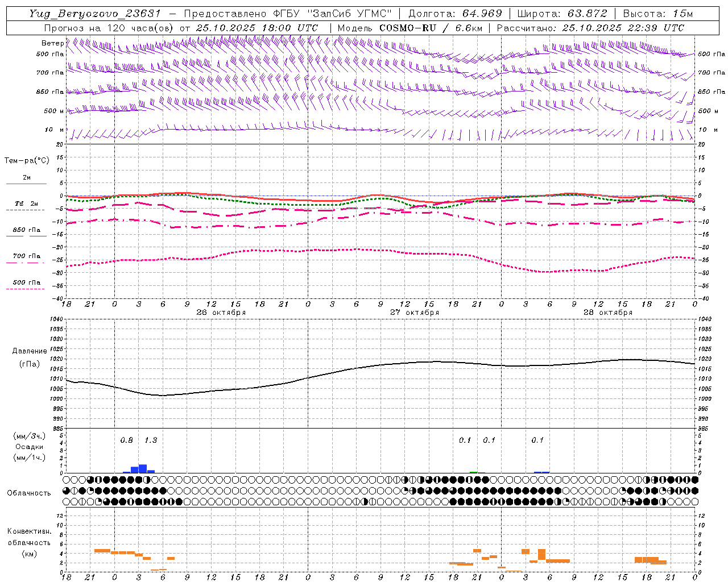Select the 27 октября date label
Image resolution: width=728 pixels, height=582 pixels.
[x=414, y=313]
